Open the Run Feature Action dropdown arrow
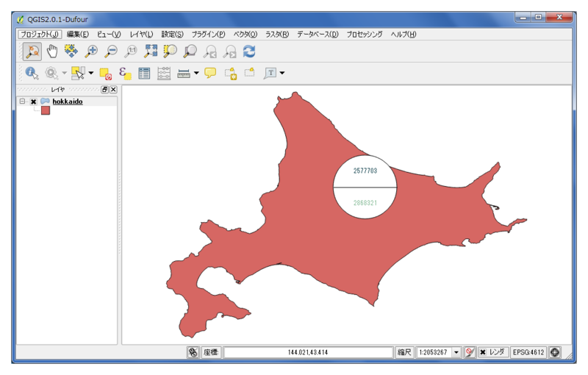 point(64,73)
